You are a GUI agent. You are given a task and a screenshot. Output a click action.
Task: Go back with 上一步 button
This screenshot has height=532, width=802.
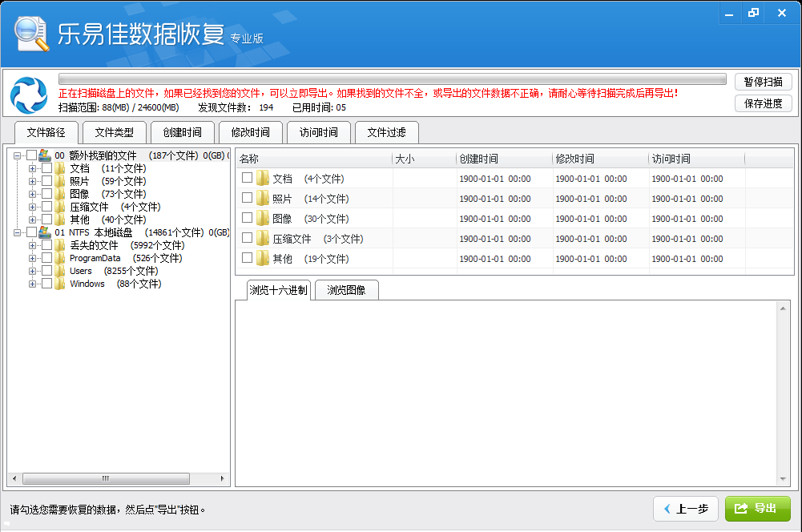click(685, 509)
